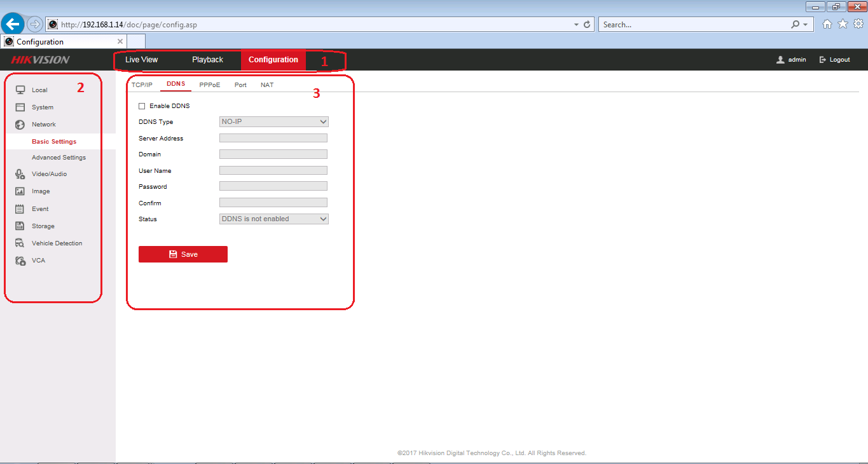This screenshot has height=464, width=868.
Task: Click the Network globe icon
Action: pyautogui.click(x=20, y=125)
